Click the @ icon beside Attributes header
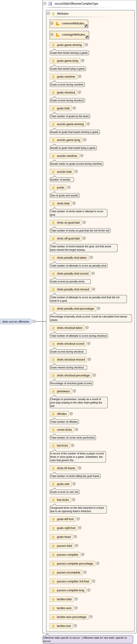Image resolution: width=137 pixels, height=644 pixels. (x=53, y=14)
